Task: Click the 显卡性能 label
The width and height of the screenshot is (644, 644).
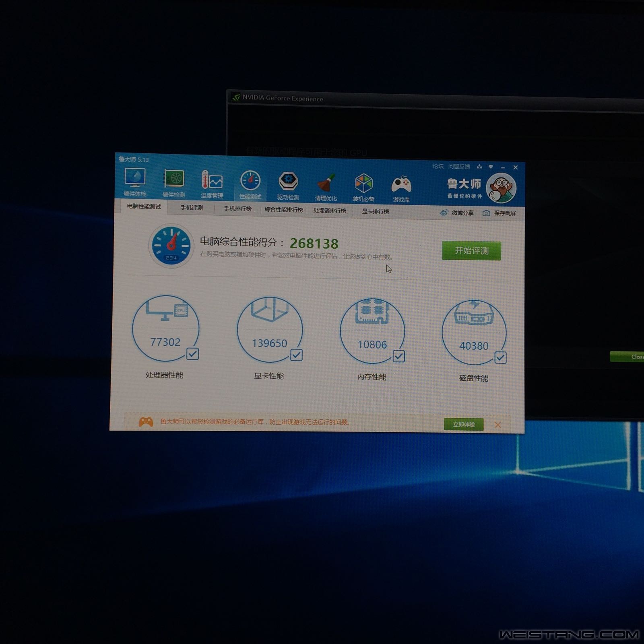Action: tap(269, 376)
